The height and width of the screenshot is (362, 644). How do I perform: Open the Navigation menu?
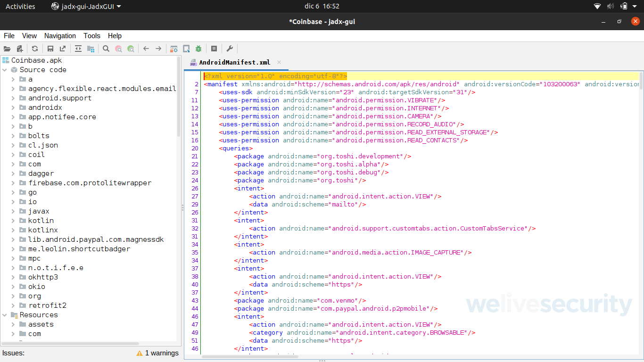point(60,36)
